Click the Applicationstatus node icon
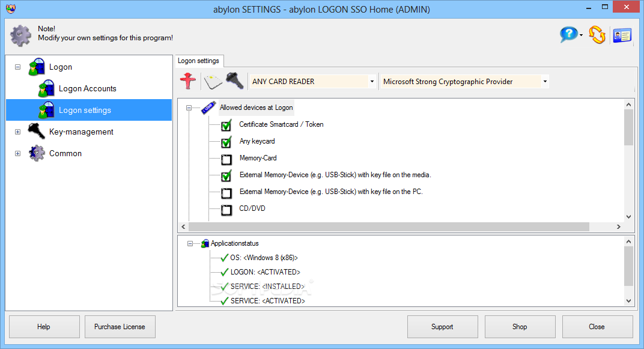644x349 pixels. click(205, 243)
